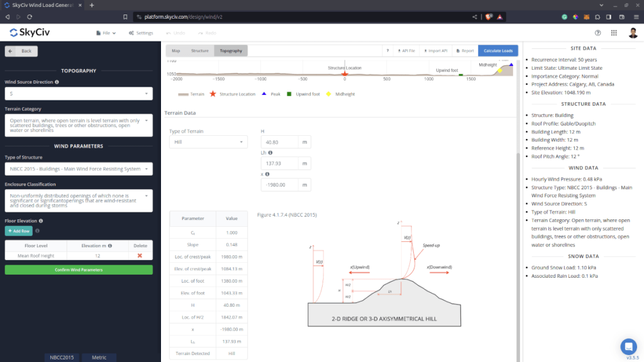Toggle the Metric units selector

pyautogui.click(x=99, y=357)
